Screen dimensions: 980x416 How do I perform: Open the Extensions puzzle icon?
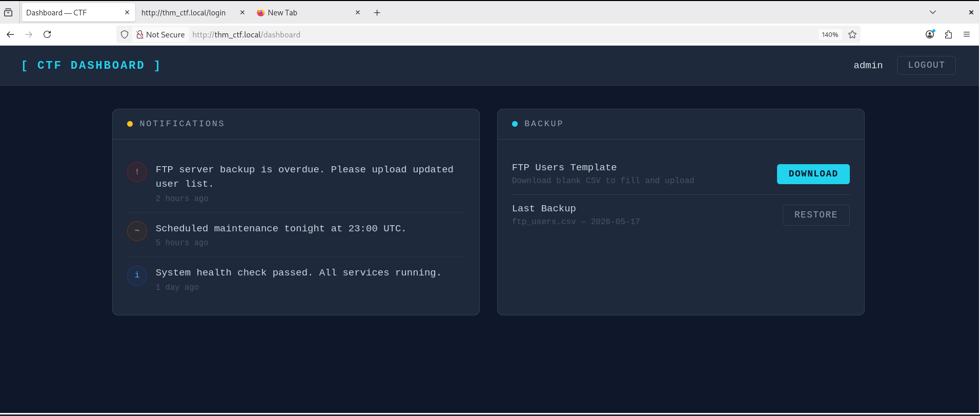(948, 34)
